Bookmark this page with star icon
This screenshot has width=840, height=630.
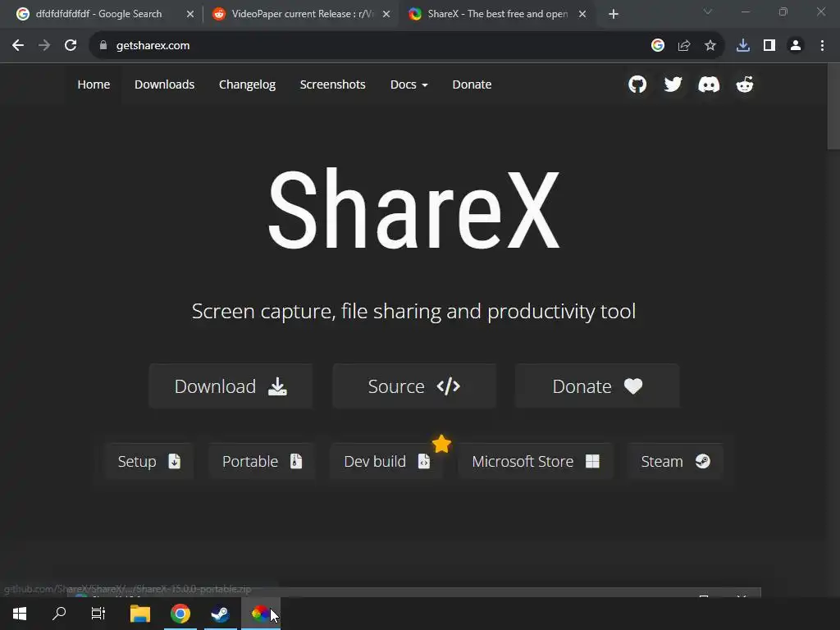pos(710,46)
